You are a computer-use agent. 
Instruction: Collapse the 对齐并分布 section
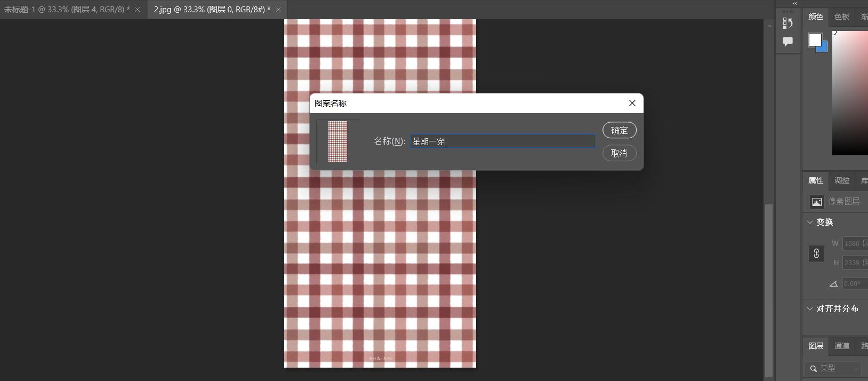coord(810,308)
